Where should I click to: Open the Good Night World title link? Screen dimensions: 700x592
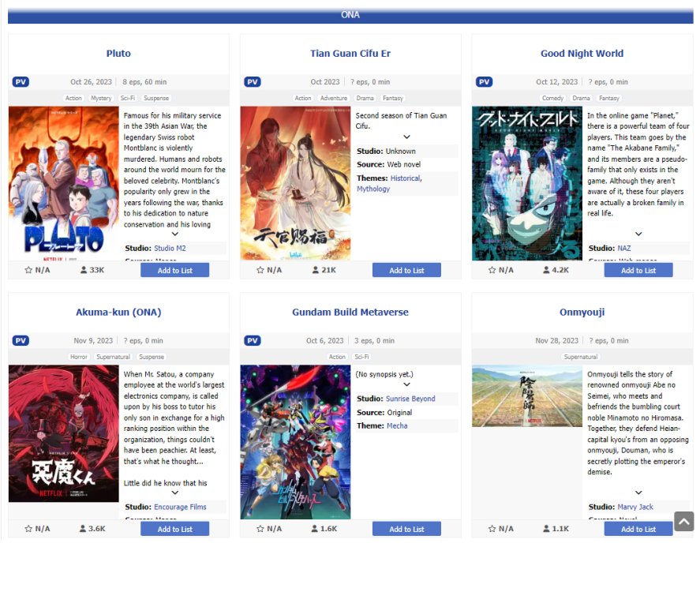582,54
